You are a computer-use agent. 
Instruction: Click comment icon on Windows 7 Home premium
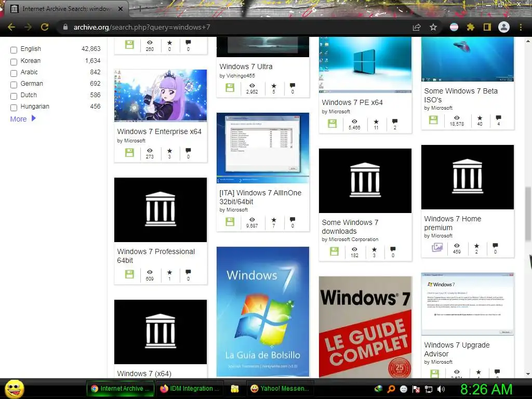(x=495, y=245)
